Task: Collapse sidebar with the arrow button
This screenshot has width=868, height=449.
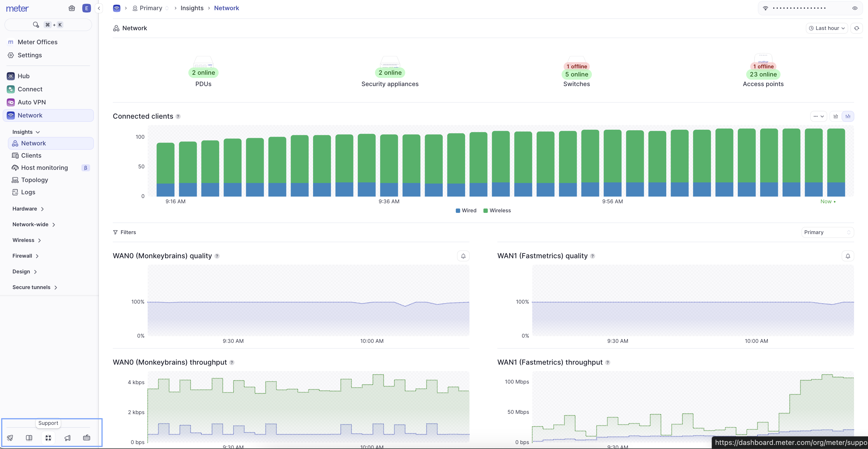Action: coord(99,8)
